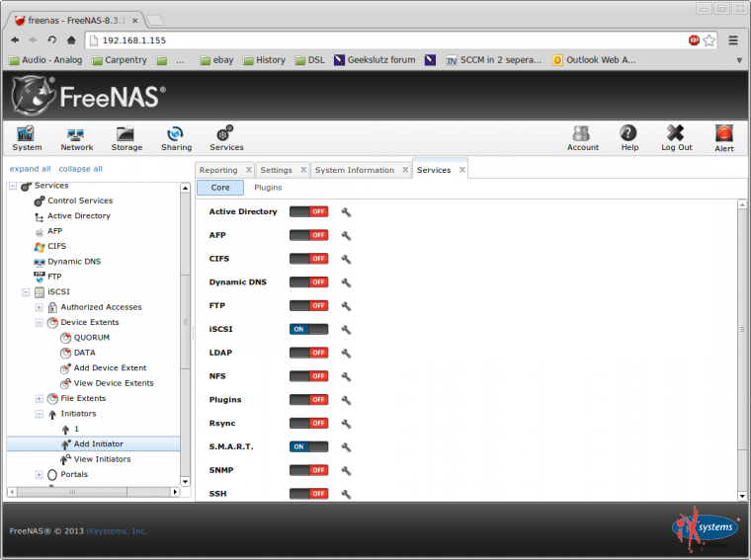The height and width of the screenshot is (560, 751).
Task: Toggle NFS service switch
Action: (x=309, y=375)
